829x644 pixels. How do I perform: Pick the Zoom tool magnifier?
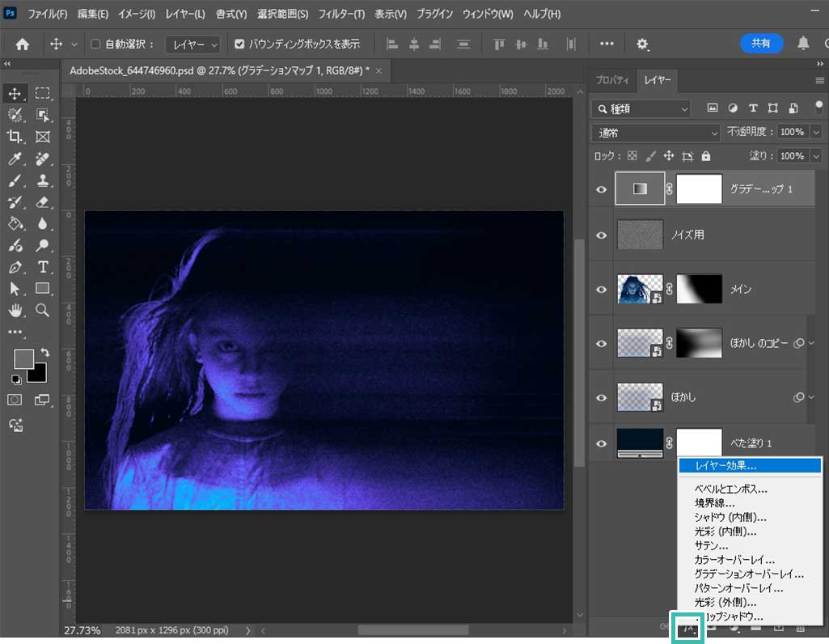pyautogui.click(x=43, y=310)
